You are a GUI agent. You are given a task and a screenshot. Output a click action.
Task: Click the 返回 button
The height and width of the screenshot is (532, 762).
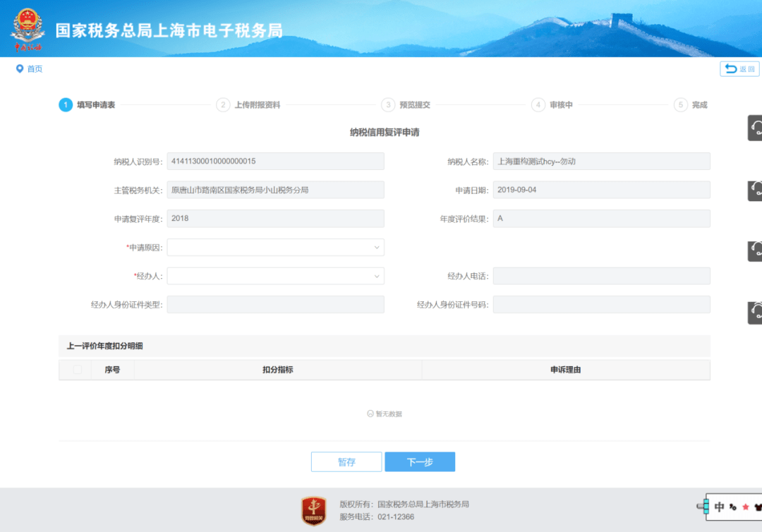[x=739, y=69]
